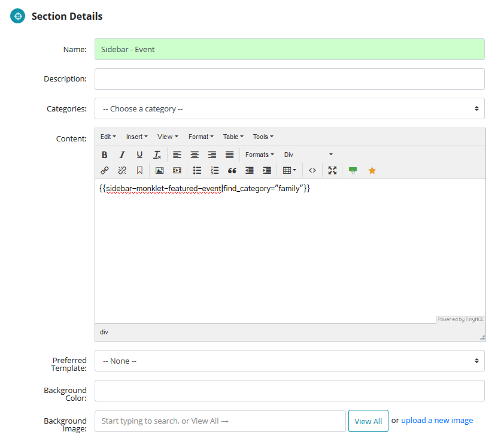The height and width of the screenshot is (438, 504).
Task: Remove link with the unlink icon
Action: (122, 170)
